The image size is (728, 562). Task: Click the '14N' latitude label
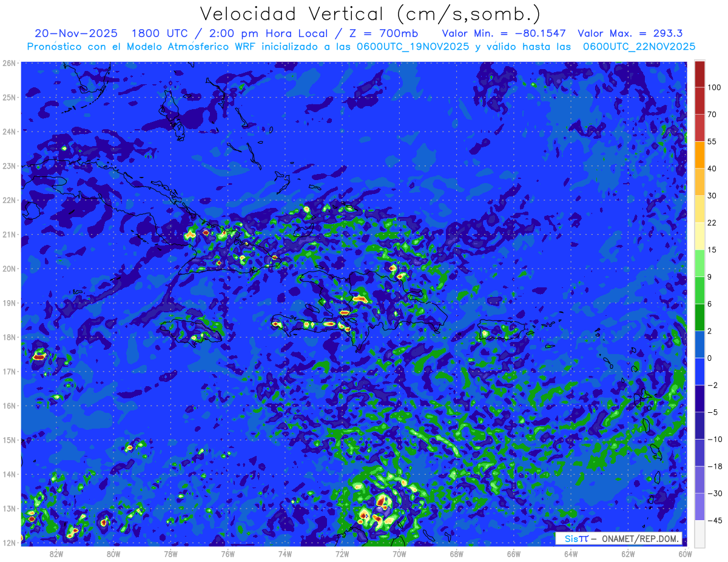click(8, 474)
